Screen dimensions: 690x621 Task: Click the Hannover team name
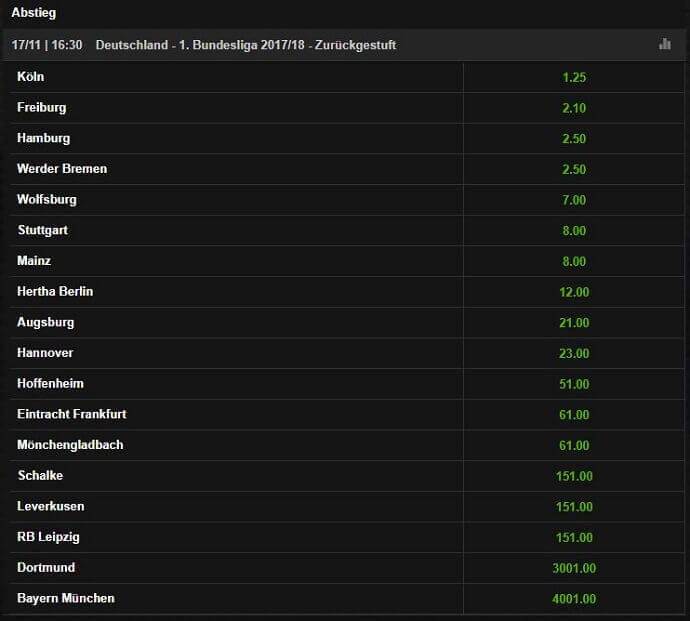coord(45,353)
